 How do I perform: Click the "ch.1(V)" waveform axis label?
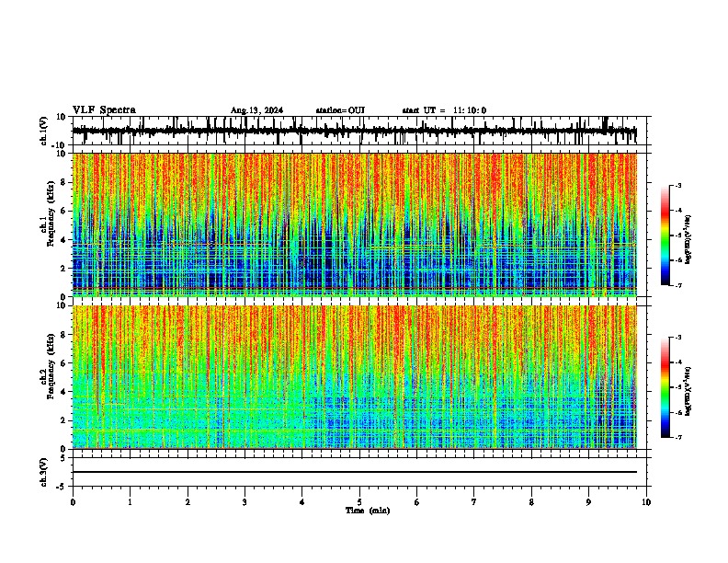pyautogui.click(x=44, y=131)
